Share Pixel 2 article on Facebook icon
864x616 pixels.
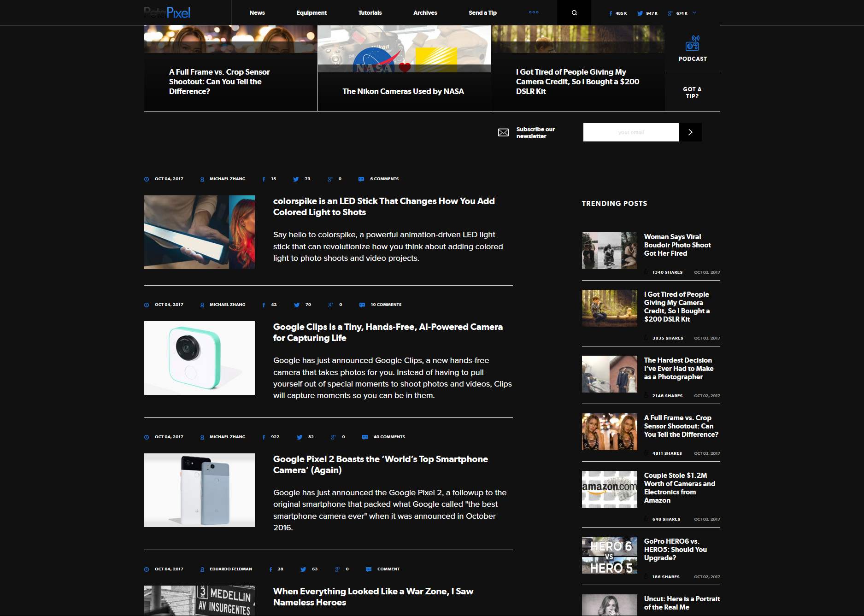(x=264, y=437)
